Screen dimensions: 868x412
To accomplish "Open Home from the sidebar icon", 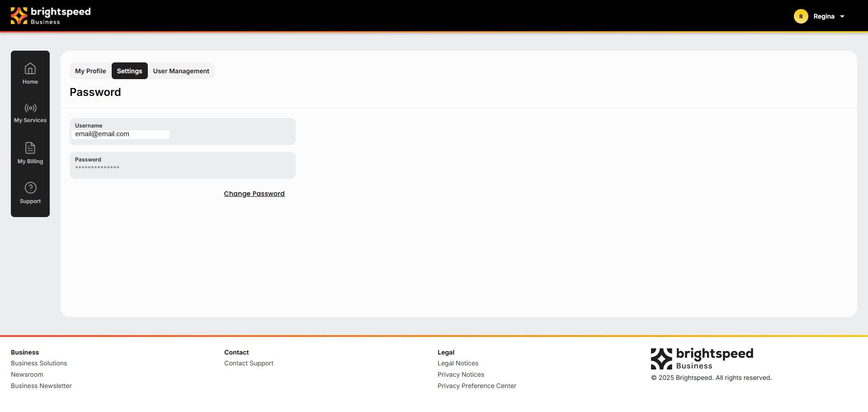I will pyautogui.click(x=30, y=69).
